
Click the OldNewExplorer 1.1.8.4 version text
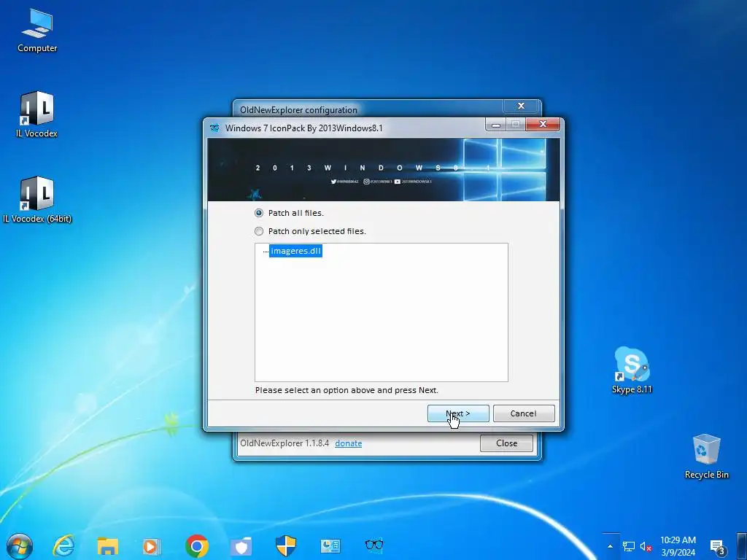[x=285, y=443]
